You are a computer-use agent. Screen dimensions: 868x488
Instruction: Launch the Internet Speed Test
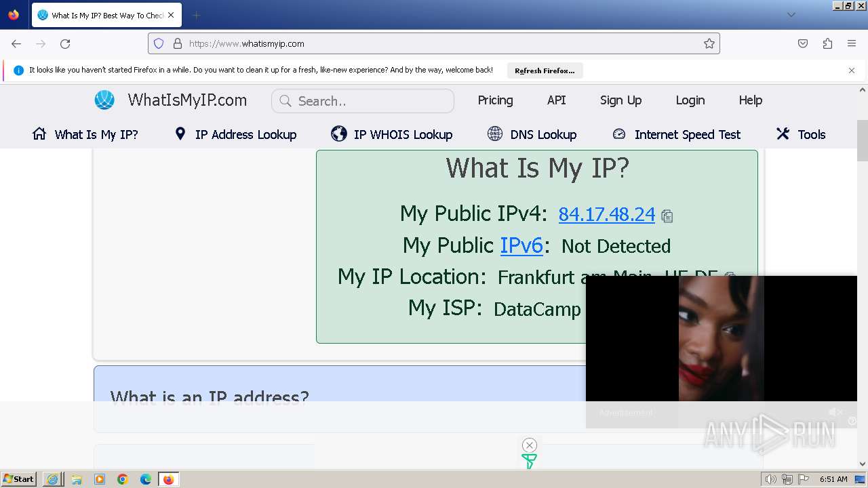point(676,134)
